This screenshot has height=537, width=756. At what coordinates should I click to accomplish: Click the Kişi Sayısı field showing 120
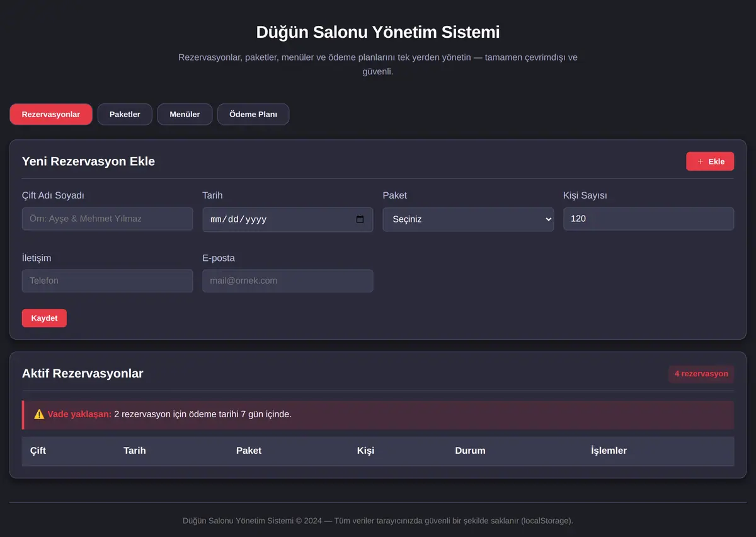coord(648,219)
